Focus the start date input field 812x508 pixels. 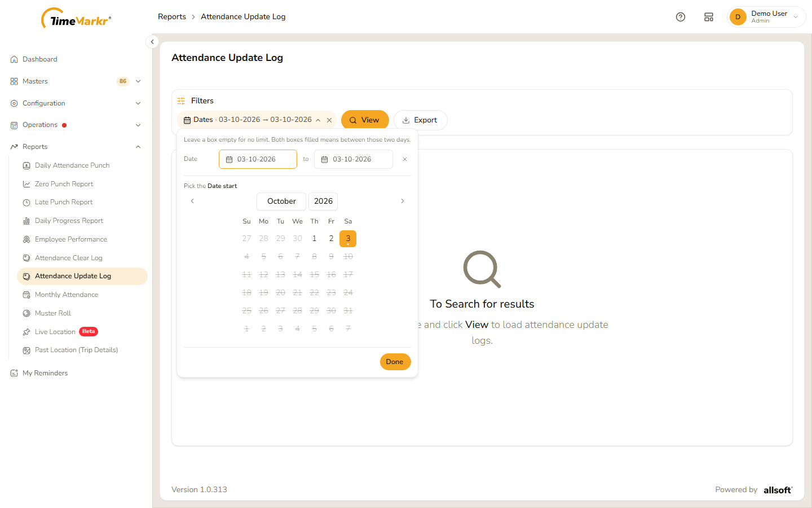(258, 159)
